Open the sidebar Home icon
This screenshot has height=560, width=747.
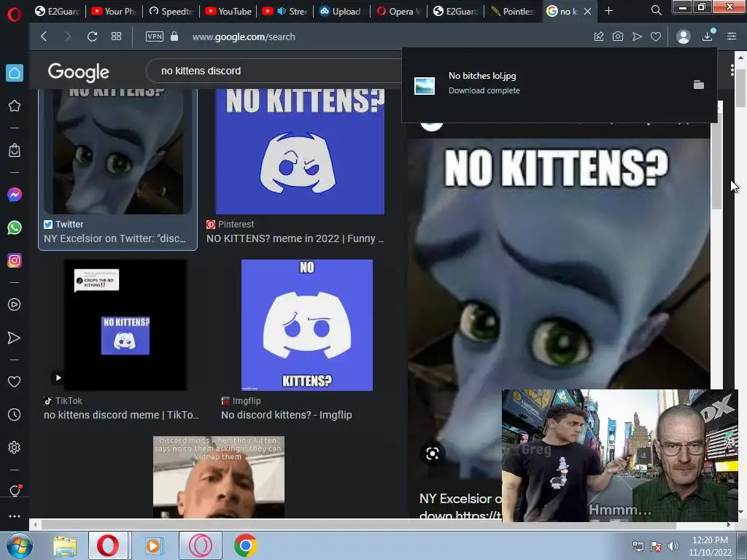(x=15, y=73)
